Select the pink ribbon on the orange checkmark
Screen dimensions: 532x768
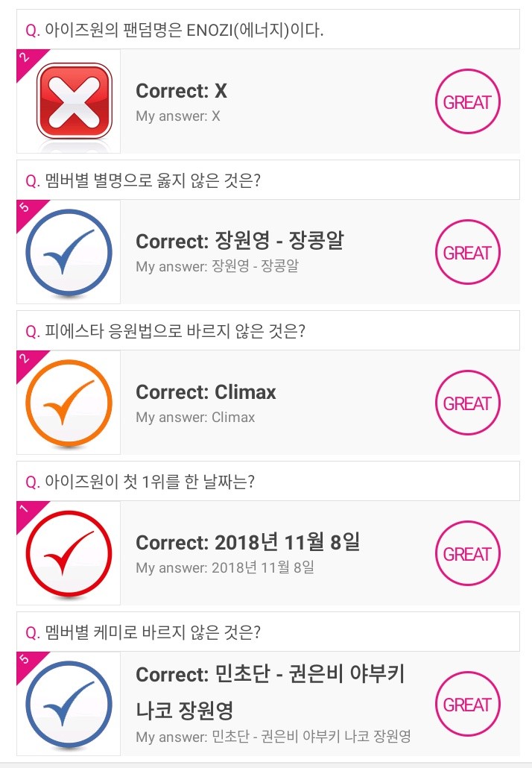[x=25, y=360]
